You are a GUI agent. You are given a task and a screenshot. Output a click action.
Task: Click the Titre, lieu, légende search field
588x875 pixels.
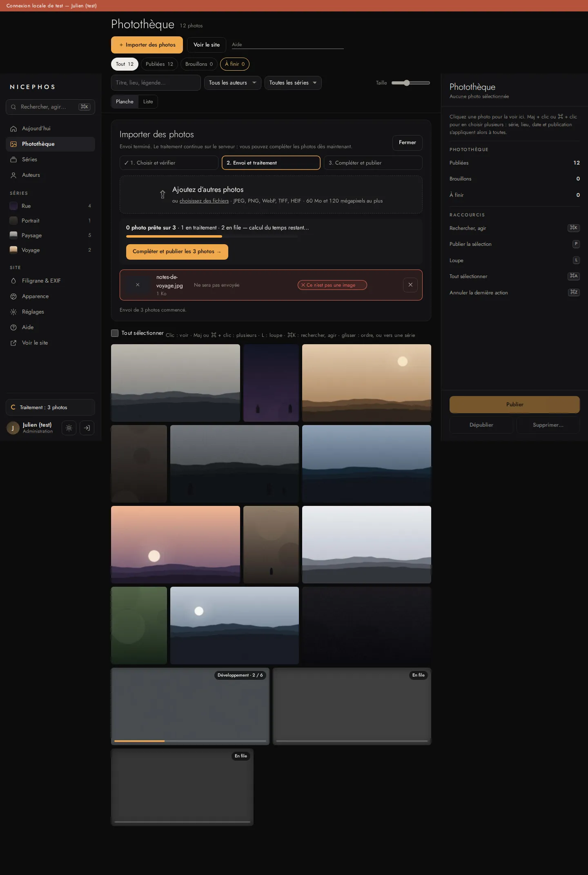tap(156, 83)
